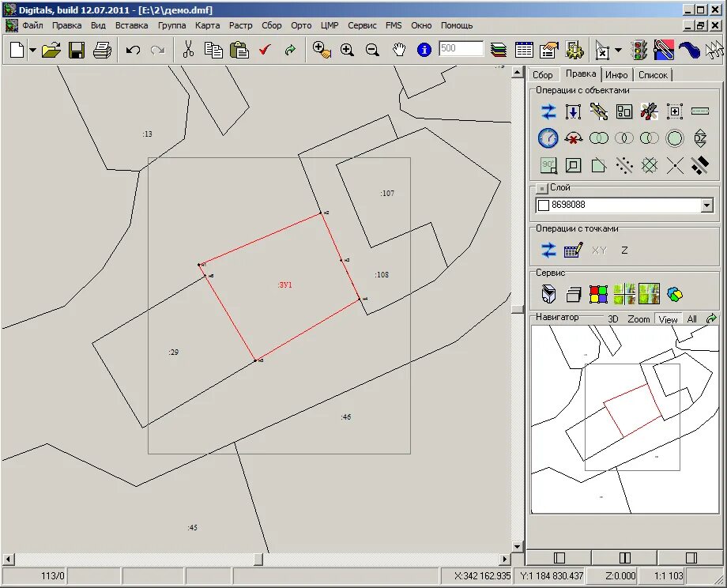This screenshot has height=588, width=727.
Task: Toggle the small Слой button
Action: pyautogui.click(x=541, y=188)
